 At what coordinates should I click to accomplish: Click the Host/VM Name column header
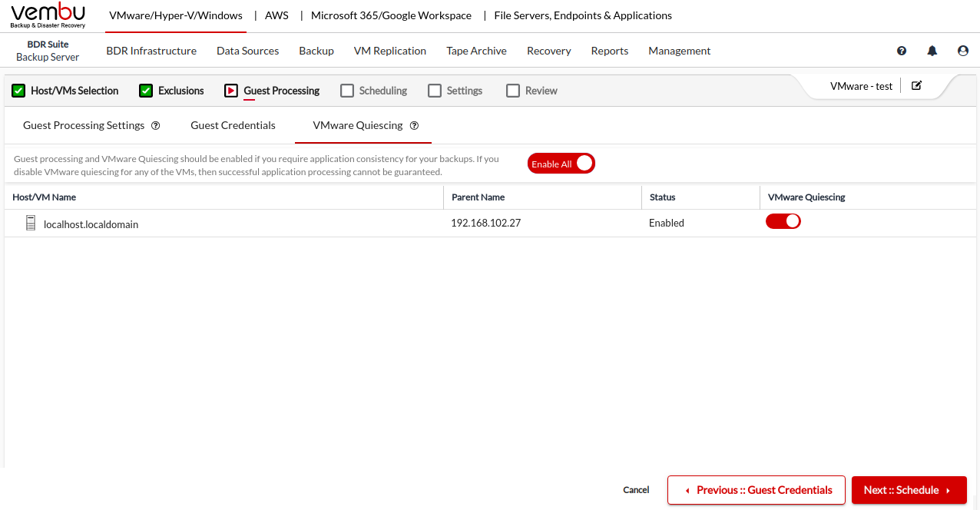pyautogui.click(x=45, y=197)
